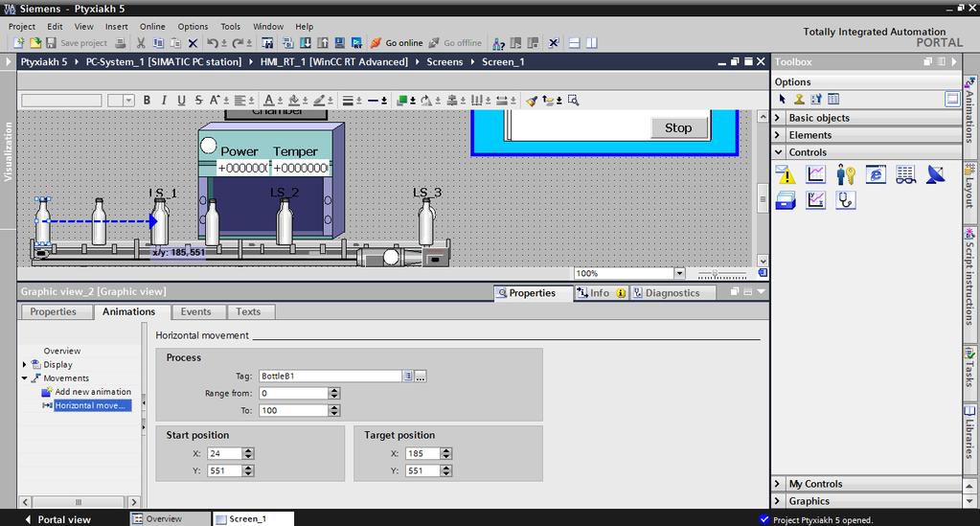Click the selection arrow tool in Toolbox options
The width and height of the screenshot is (980, 526).
click(782, 99)
